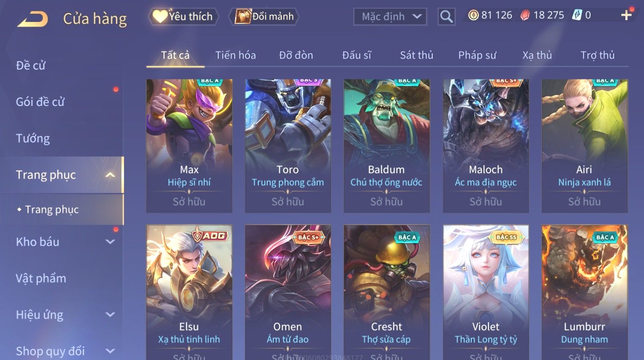The image size is (644, 360).
Task: Switch to the Tiến hóa tab
Action: pos(236,55)
